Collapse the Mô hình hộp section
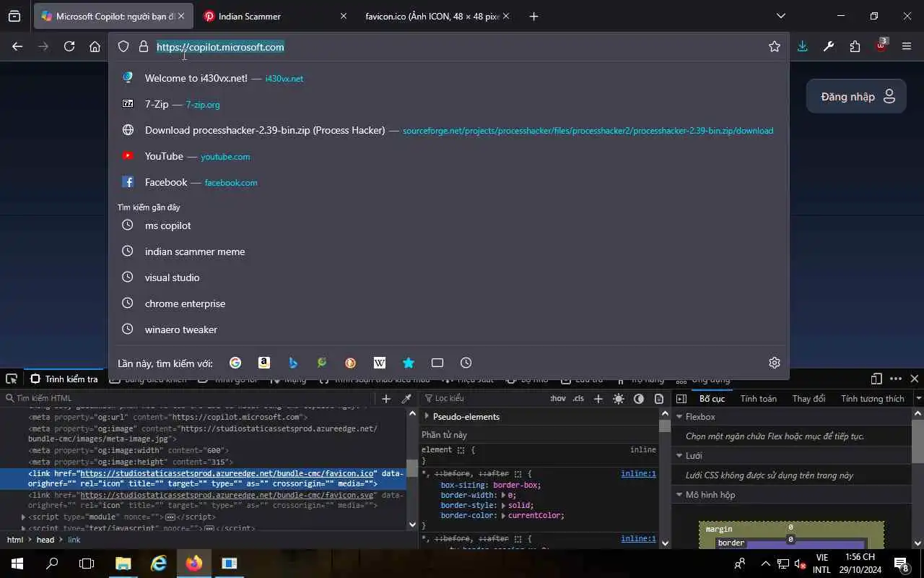The height and width of the screenshot is (578, 924). point(679,494)
